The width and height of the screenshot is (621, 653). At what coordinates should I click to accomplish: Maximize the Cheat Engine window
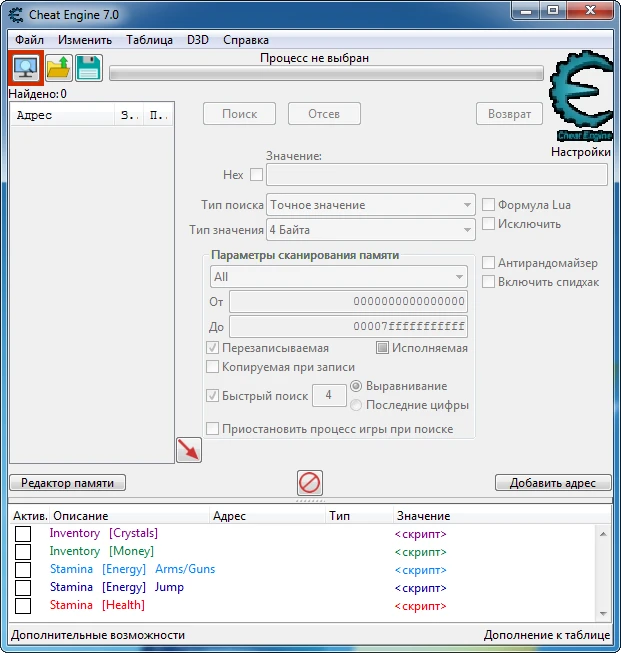[x=553, y=11]
